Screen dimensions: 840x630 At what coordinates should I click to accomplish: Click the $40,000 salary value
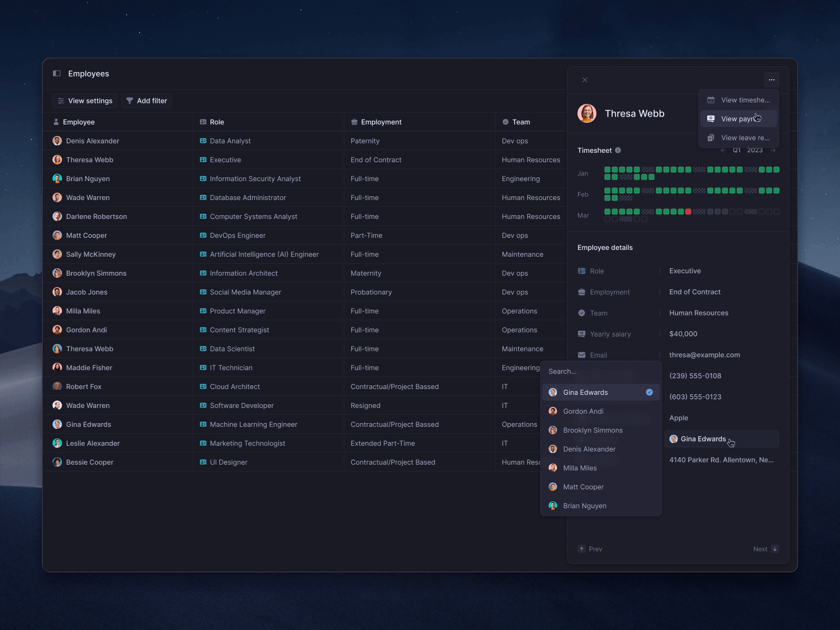(684, 334)
